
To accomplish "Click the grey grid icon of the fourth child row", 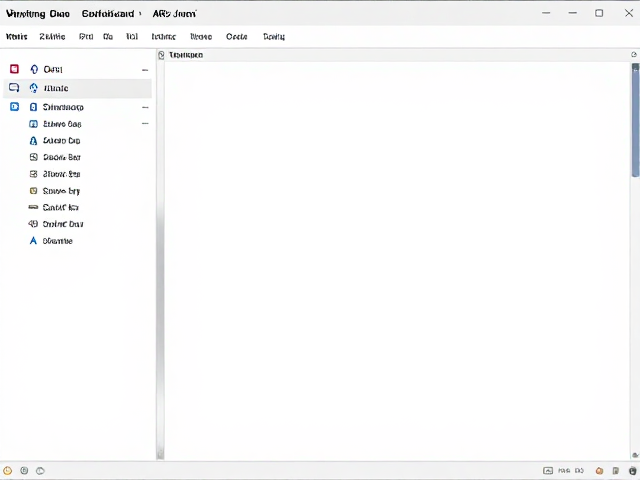I will [x=33, y=174].
